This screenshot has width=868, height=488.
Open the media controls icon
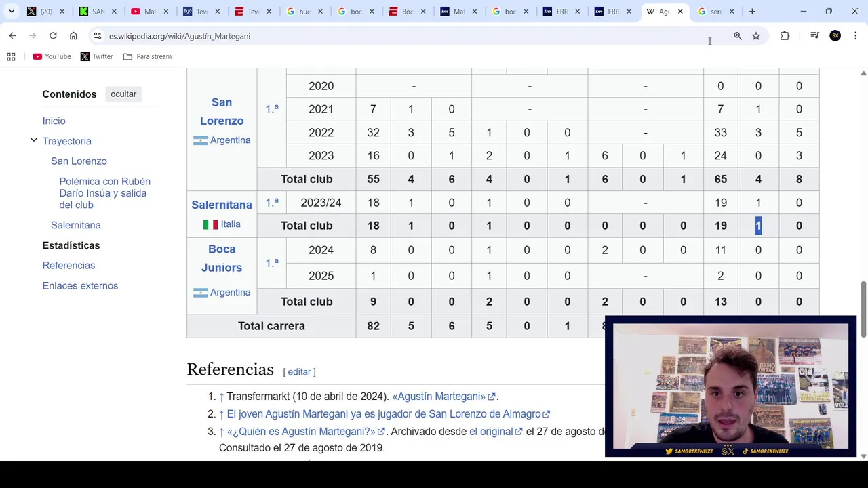815,36
